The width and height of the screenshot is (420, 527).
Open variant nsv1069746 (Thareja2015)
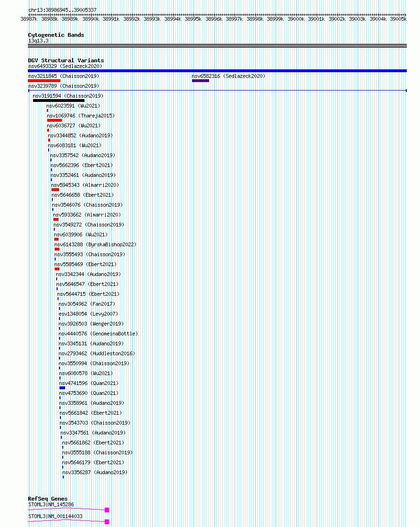pyautogui.click(x=81, y=116)
